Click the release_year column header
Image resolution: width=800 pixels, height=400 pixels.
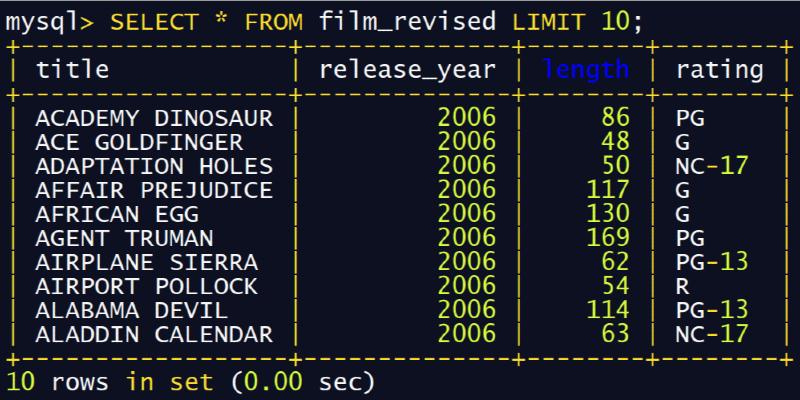pyautogui.click(x=408, y=70)
